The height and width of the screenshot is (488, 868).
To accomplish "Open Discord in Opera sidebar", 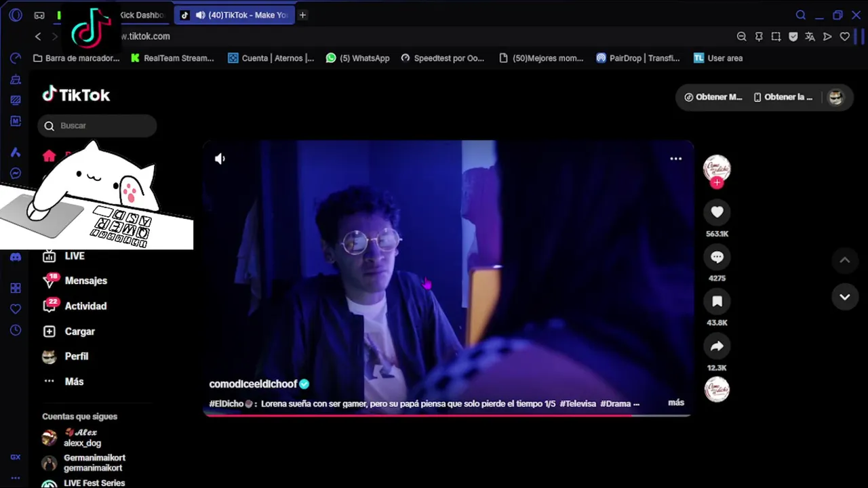I will (16, 258).
